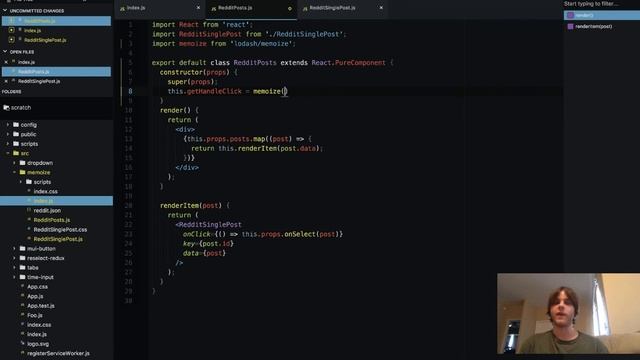Open reddit.json file
This screenshot has height=360, width=640.
pyautogui.click(x=47, y=211)
